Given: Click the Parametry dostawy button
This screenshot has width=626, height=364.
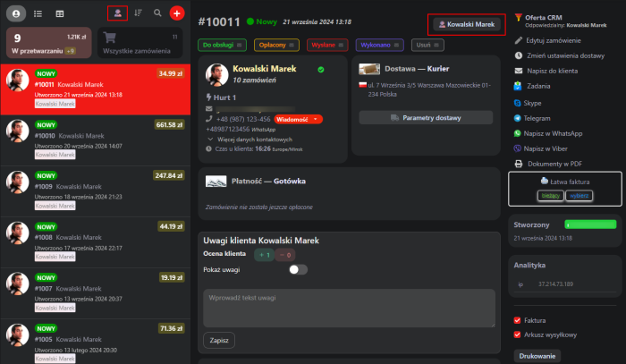Looking at the screenshot, I should click(426, 117).
